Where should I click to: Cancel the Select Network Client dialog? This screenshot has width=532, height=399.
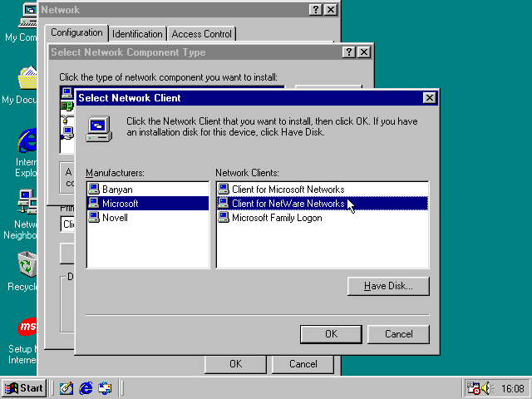[398, 334]
